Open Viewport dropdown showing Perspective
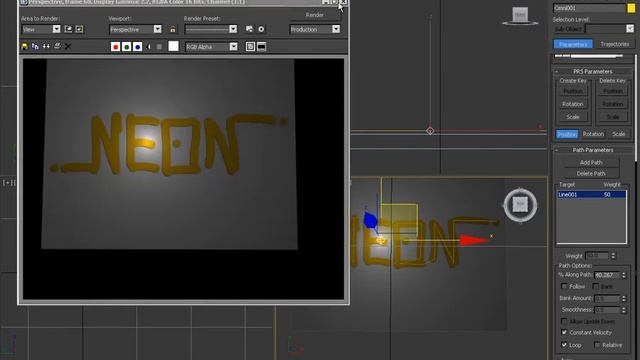The image size is (640, 360). [135, 29]
